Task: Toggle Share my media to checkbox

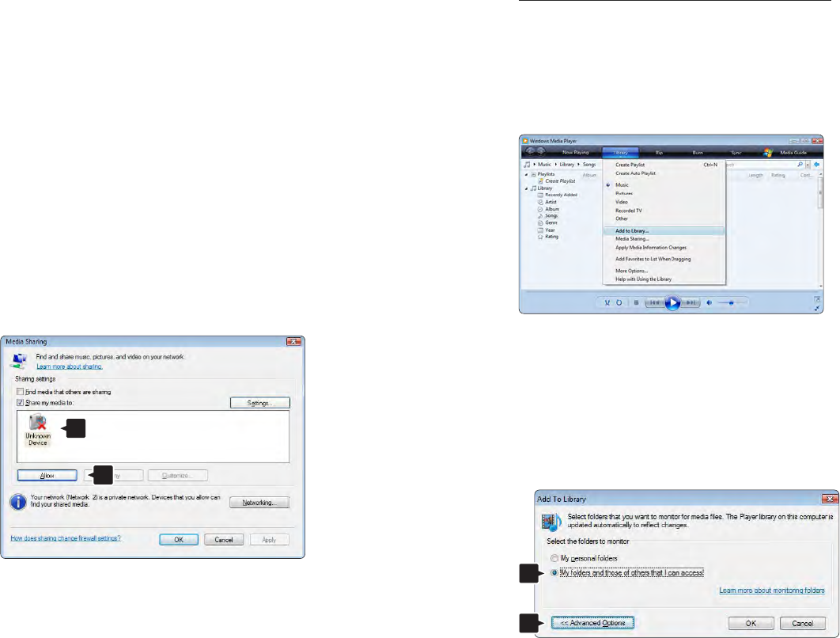Action: coord(21,403)
